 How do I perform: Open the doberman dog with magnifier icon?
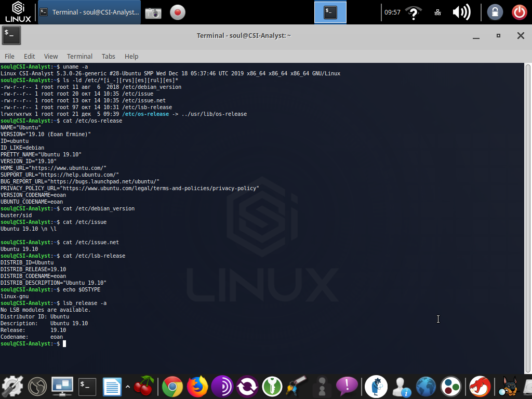[x=508, y=387]
